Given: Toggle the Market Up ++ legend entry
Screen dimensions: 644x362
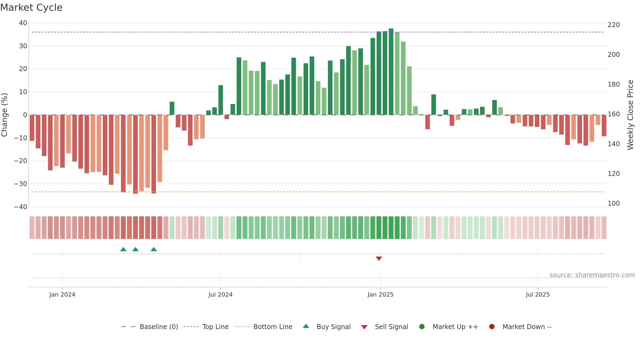Looking at the screenshot, I should tap(448, 327).
